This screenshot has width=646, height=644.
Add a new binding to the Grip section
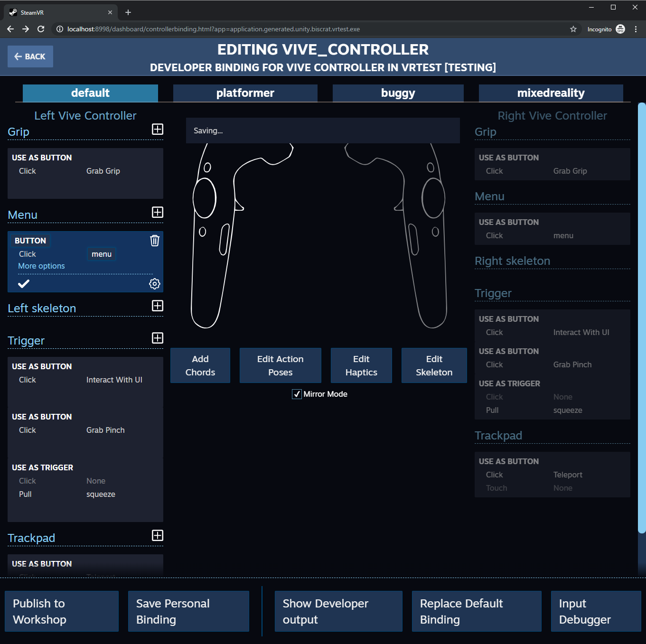[157, 129]
